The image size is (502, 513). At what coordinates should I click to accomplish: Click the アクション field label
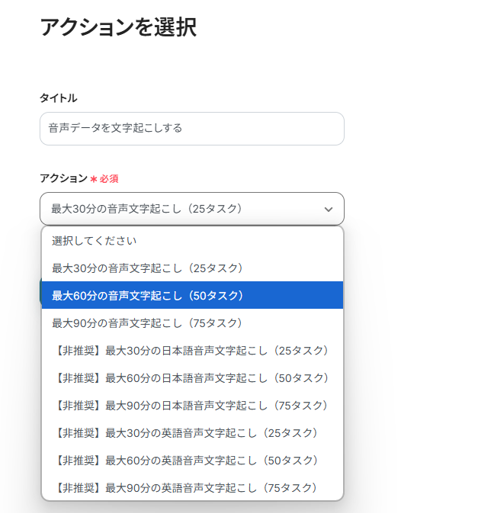pos(64,178)
